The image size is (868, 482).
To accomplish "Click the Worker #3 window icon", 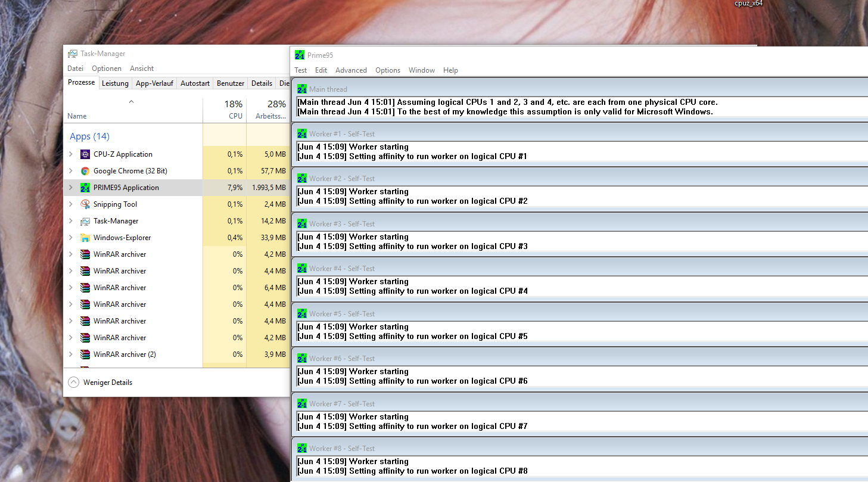I will pyautogui.click(x=302, y=223).
